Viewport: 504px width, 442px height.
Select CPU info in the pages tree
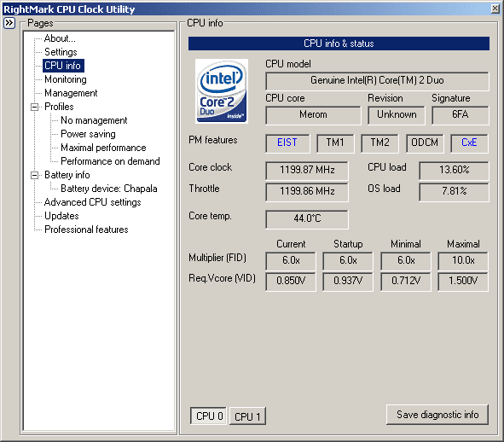(63, 66)
